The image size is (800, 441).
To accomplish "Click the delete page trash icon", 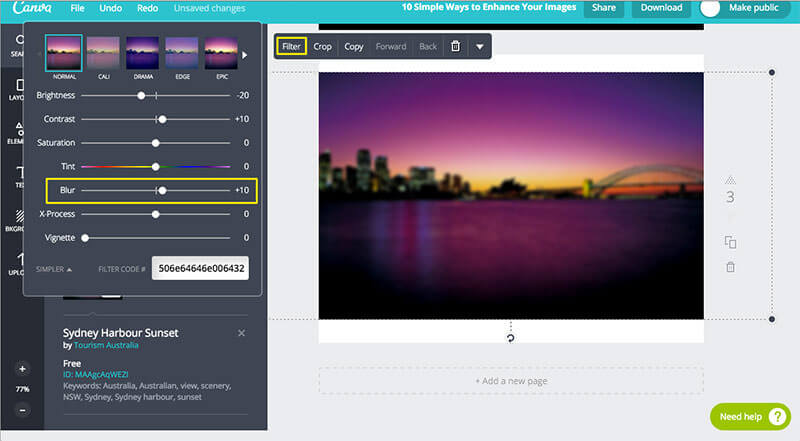I will 730,267.
